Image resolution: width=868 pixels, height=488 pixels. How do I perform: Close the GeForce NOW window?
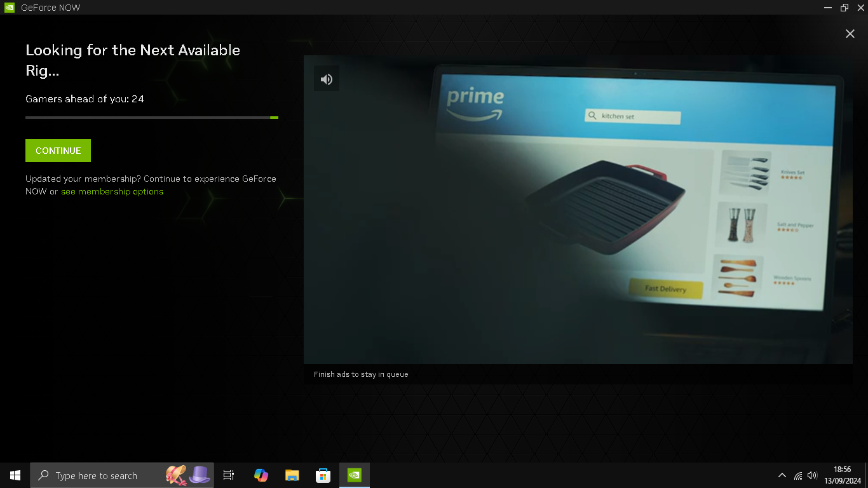861,8
